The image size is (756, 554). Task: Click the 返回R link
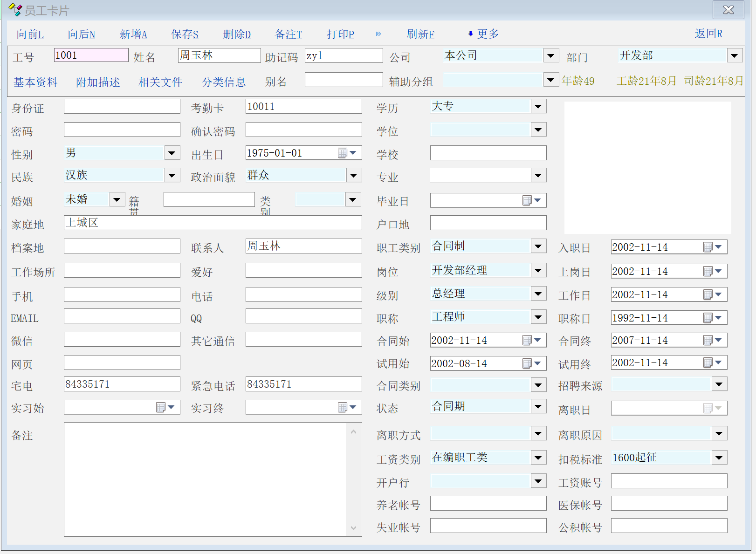coord(708,34)
